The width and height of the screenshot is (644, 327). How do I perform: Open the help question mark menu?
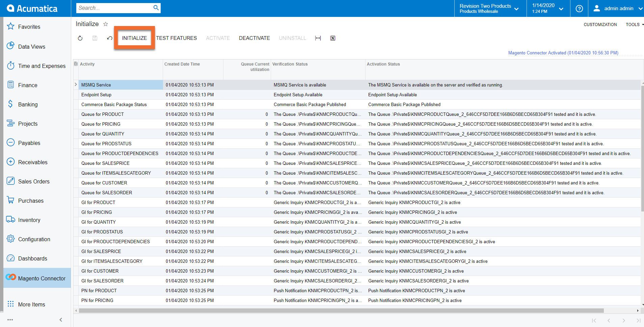[579, 8]
